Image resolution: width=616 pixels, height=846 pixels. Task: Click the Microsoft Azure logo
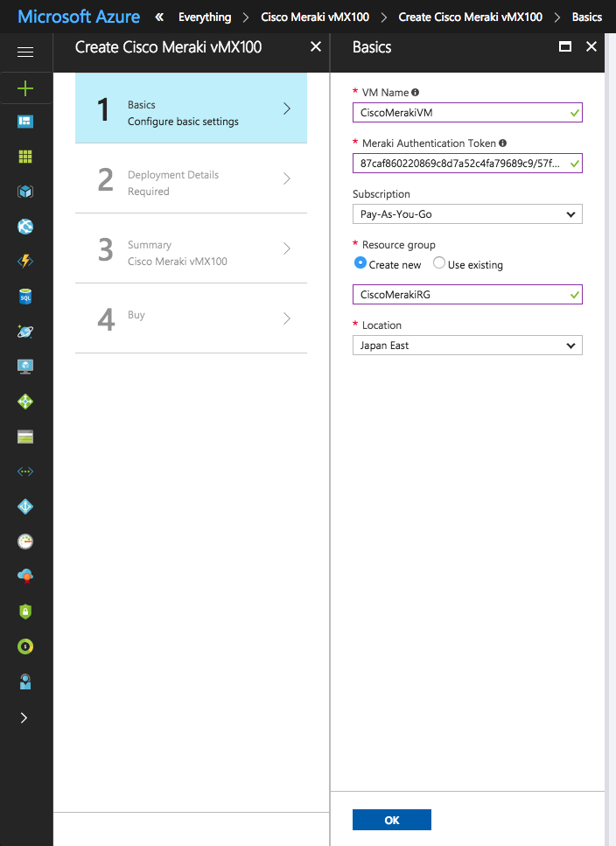coord(79,17)
